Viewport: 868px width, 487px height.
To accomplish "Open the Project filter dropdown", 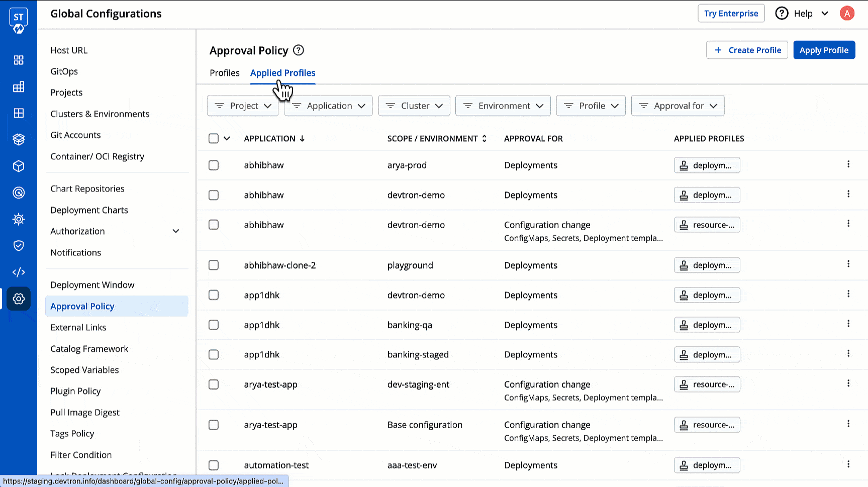I will (x=243, y=106).
